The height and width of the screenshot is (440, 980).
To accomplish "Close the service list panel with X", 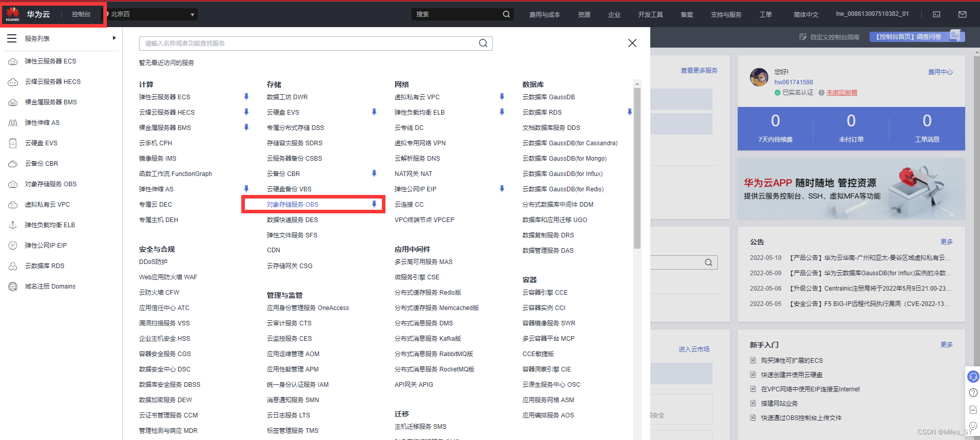I will tap(632, 43).
